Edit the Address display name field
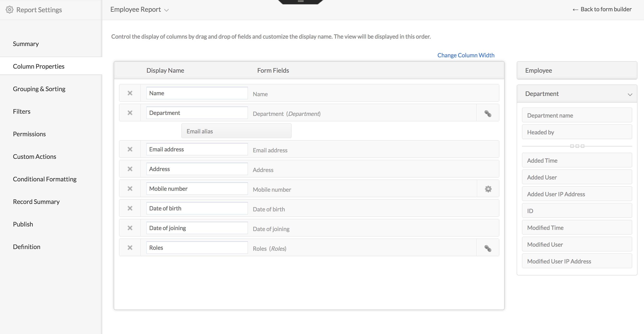Viewport: 644px width, 334px height. click(x=197, y=169)
